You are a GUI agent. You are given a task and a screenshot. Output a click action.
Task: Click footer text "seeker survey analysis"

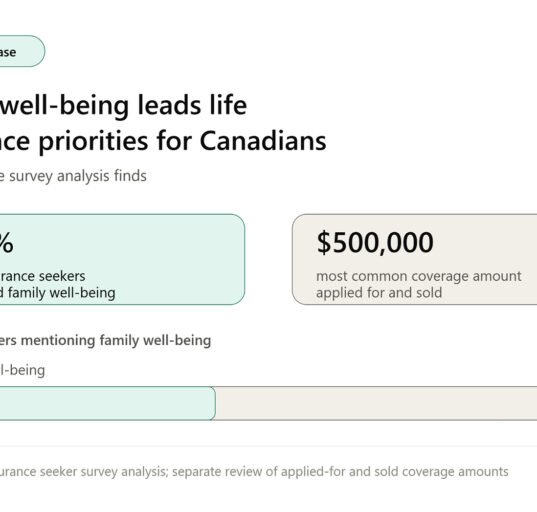(x=103, y=472)
